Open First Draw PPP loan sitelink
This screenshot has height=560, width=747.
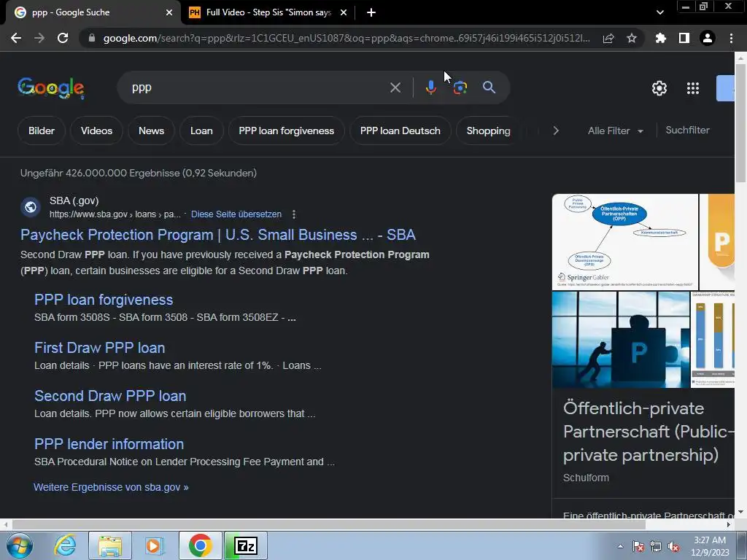click(x=99, y=348)
